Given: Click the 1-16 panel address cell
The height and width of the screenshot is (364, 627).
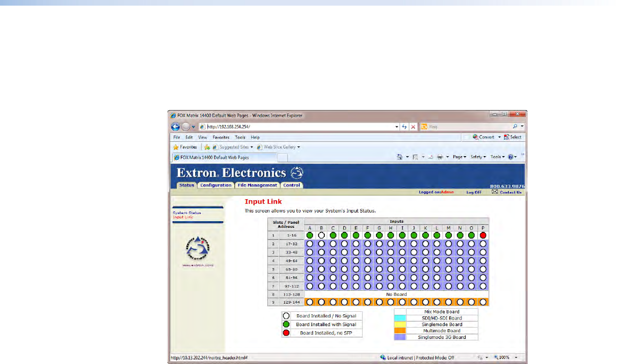Looking at the screenshot, I should [292, 235].
